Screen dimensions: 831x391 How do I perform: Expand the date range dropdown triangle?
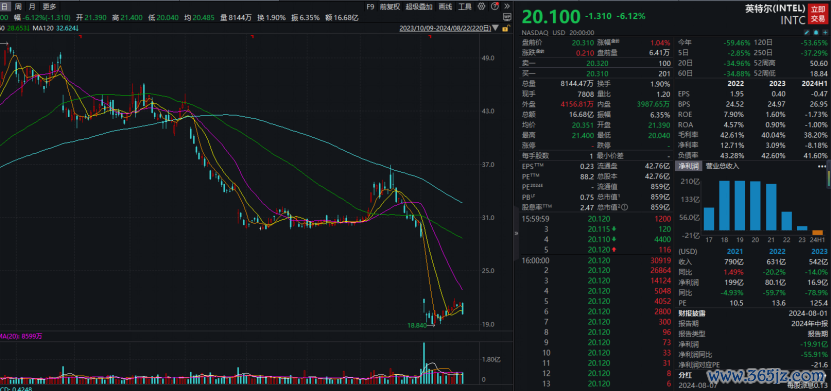click(496, 28)
